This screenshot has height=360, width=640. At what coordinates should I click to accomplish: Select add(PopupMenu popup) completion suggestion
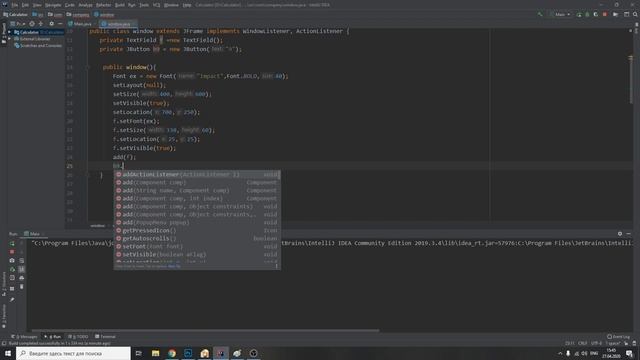click(x=197, y=222)
